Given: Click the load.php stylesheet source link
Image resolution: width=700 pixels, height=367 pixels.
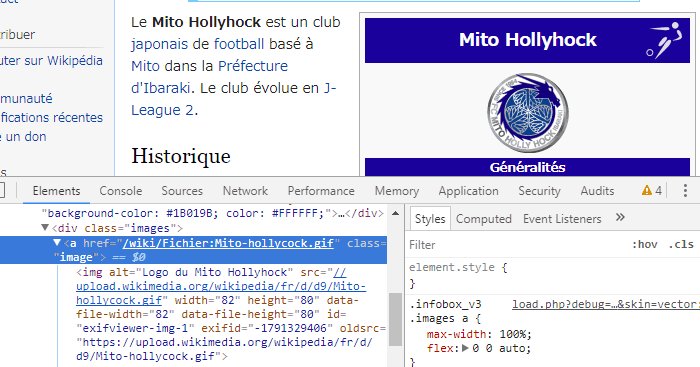Looking at the screenshot, I should click(606, 304).
